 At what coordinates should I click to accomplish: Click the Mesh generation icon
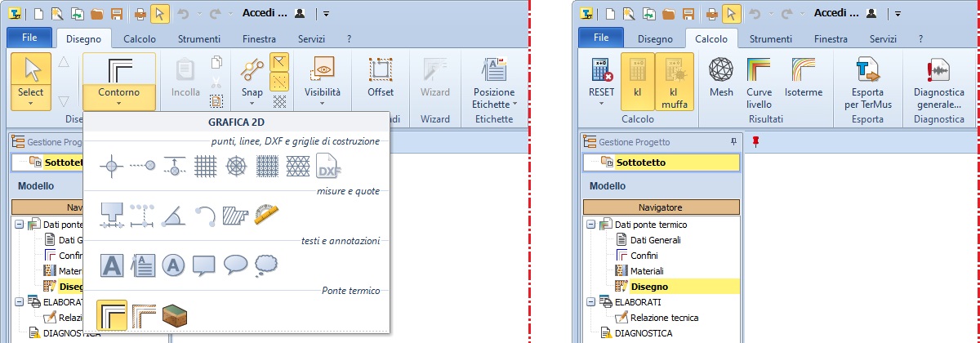720,80
